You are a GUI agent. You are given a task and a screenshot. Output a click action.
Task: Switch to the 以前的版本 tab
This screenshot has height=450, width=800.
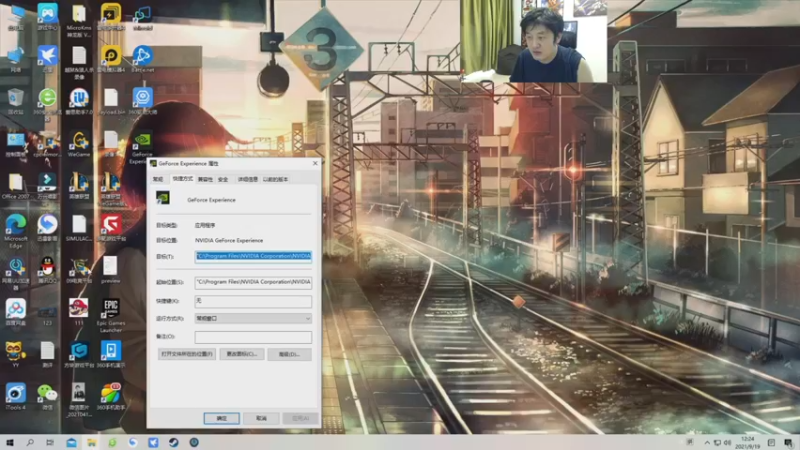(x=276, y=179)
